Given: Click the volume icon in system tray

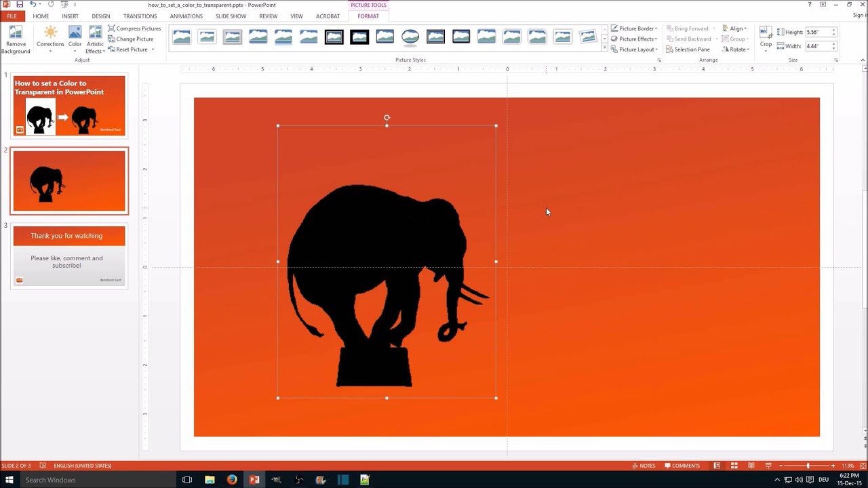Looking at the screenshot, I should tap(800, 480).
